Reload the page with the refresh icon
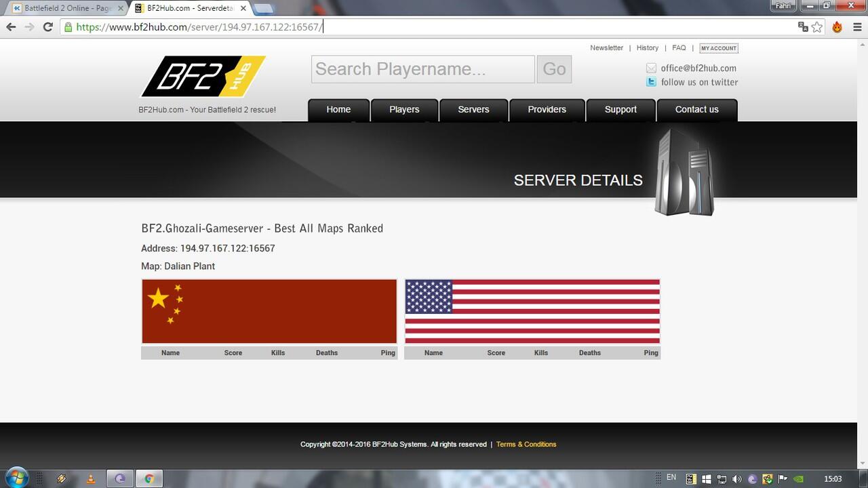 47,27
